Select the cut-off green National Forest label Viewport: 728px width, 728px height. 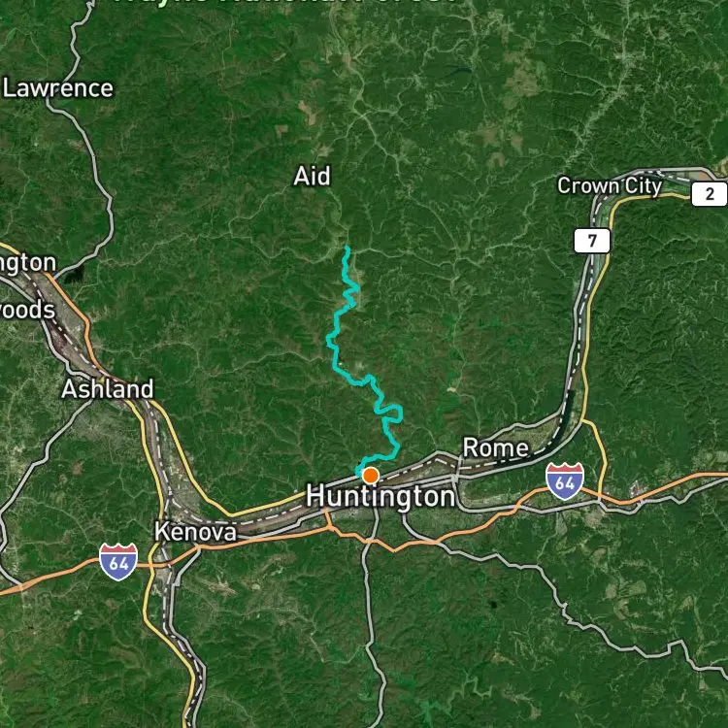coord(284,2)
